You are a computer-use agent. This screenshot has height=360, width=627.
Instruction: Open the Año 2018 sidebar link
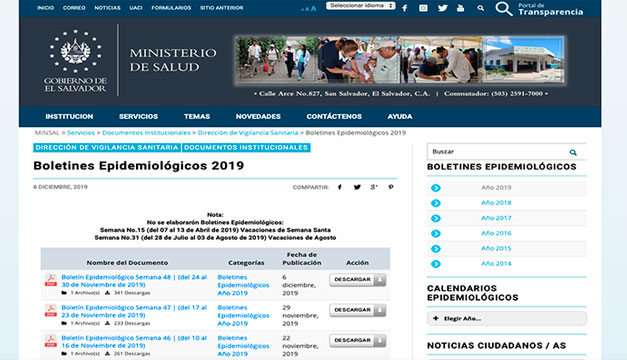click(496, 203)
